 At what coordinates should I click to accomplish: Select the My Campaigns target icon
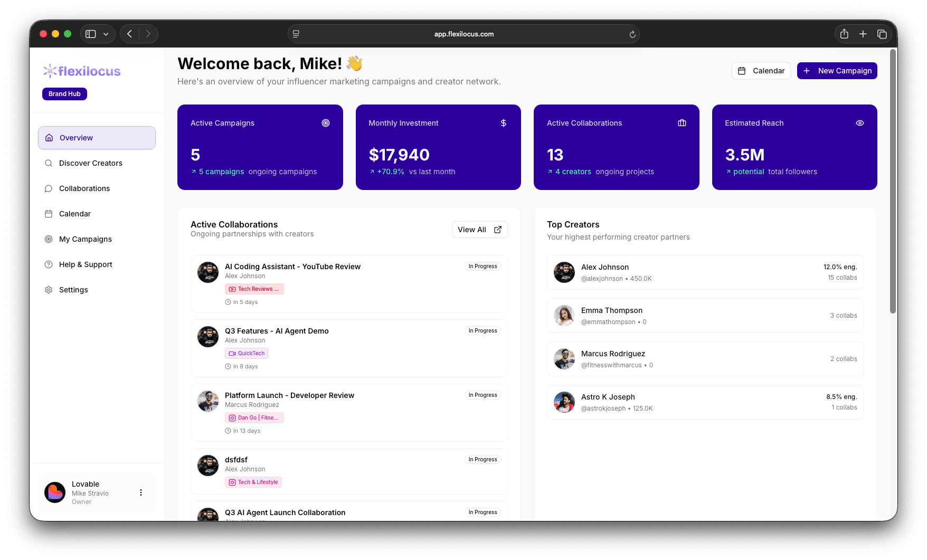pos(49,239)
